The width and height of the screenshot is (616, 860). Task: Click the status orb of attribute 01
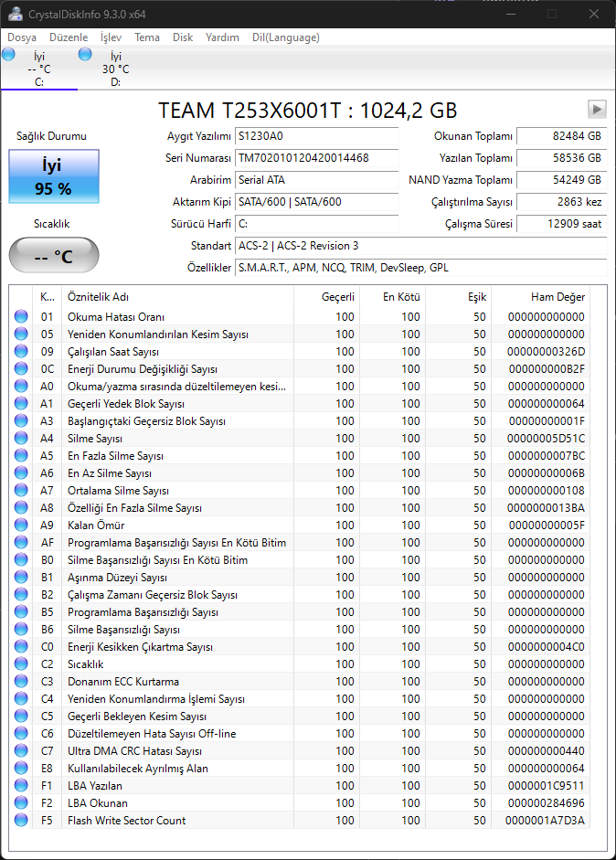click(x=21, y=316)
